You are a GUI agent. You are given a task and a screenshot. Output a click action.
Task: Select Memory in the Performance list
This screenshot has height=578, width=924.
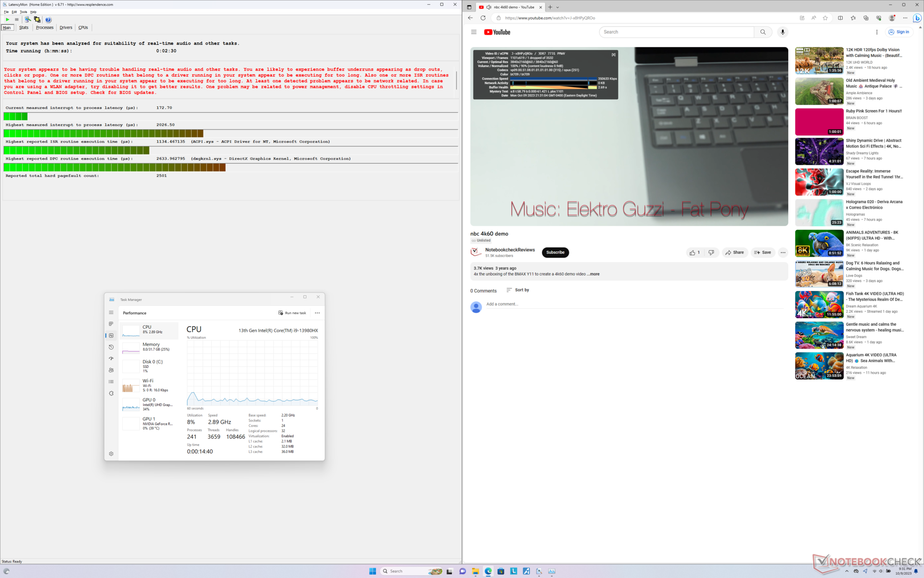point(149,347)
